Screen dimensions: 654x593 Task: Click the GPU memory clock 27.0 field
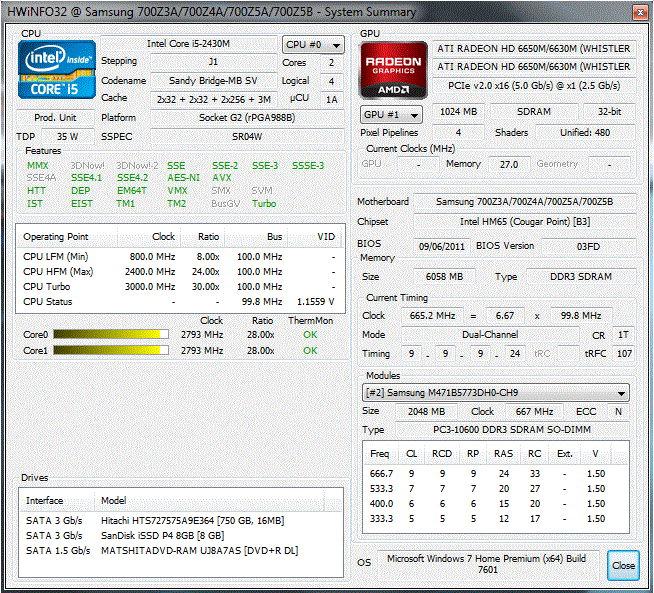(509, 164)
